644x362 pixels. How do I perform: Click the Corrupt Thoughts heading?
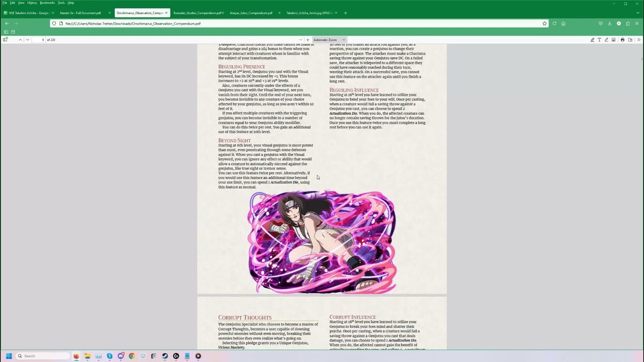[x=245, y=317]
